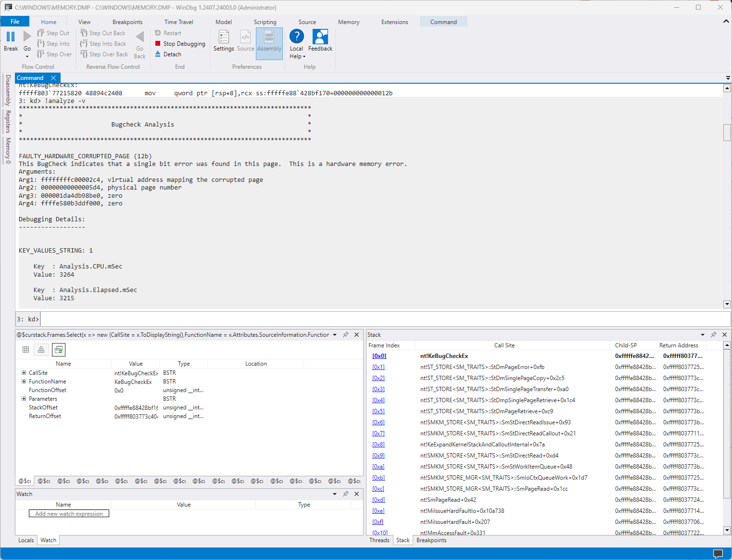Open the Watch panel options dropdown
732x560 pixels.
click(x=335, y=494)
